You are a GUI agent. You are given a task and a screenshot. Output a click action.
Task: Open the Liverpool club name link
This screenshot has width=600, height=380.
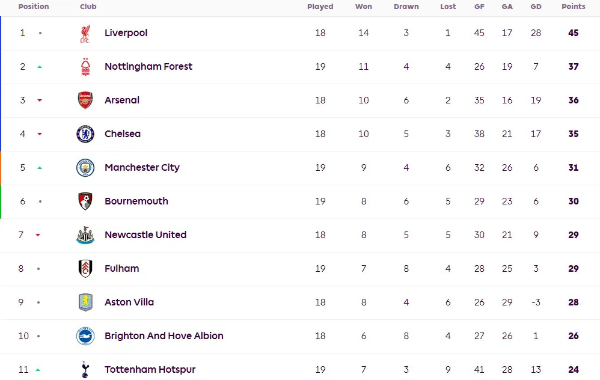(126, 33)
